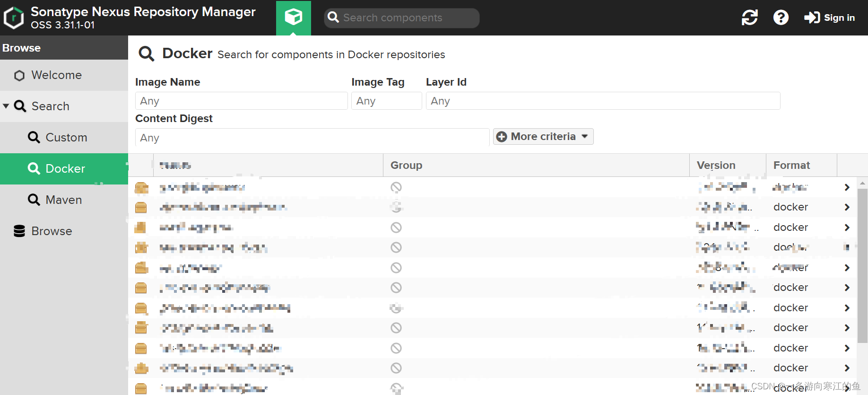Focus the Search components field

(x=402, y=18)
